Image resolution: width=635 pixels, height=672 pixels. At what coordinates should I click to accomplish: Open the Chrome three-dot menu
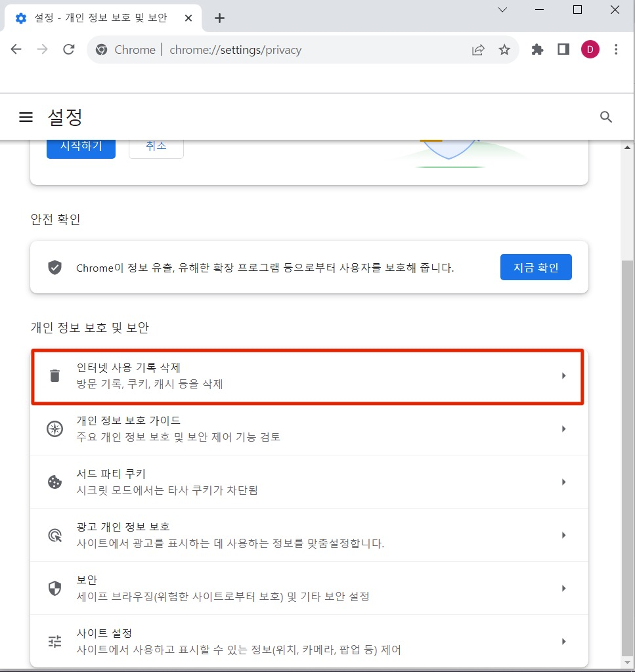615,49
